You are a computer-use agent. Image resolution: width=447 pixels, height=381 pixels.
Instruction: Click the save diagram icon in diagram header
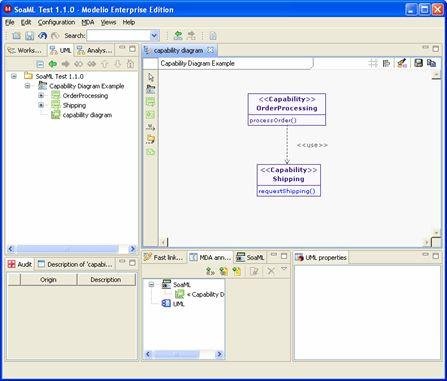418,63
